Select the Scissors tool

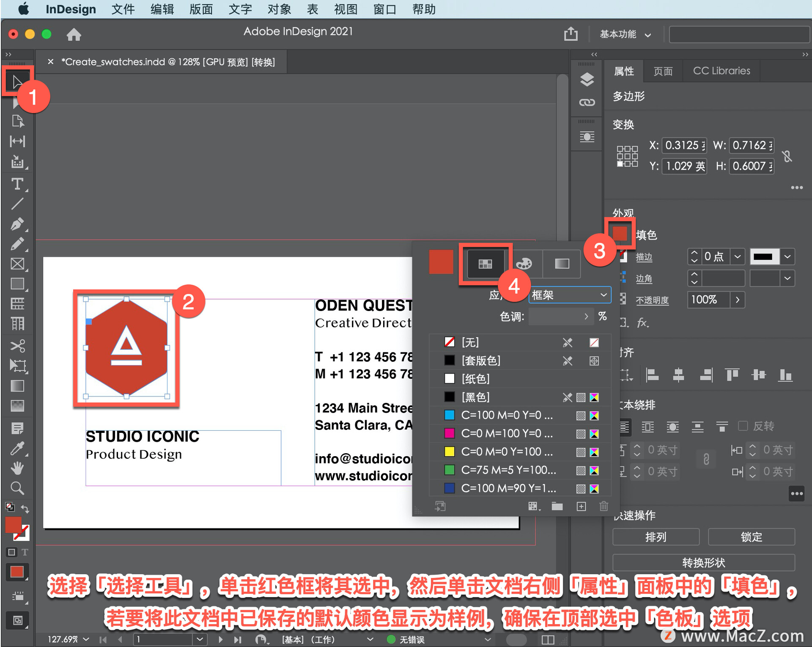click(x=17, y=346)
